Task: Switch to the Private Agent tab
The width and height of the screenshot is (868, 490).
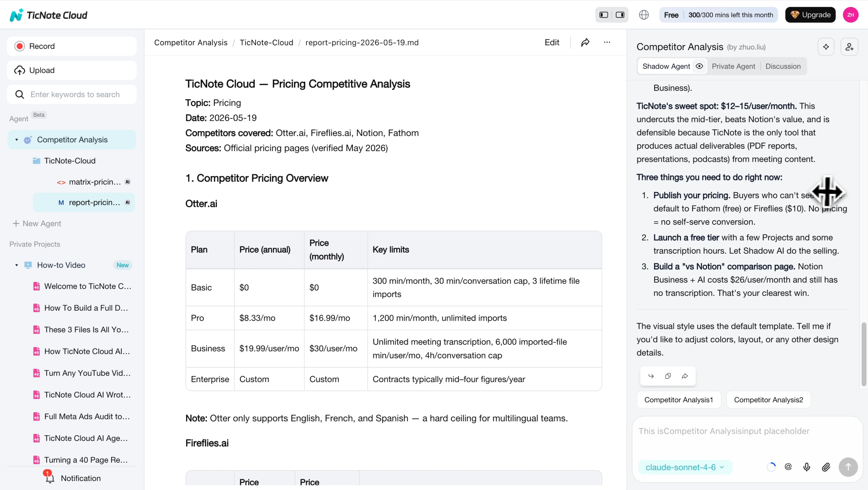Action: coord(733,66)
